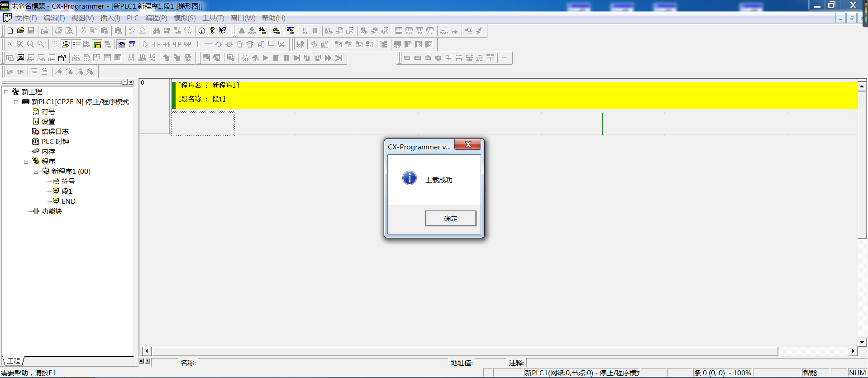Select 错误日志 in the project tree
This screenshot has height=378, width=868.
(55, 132)
